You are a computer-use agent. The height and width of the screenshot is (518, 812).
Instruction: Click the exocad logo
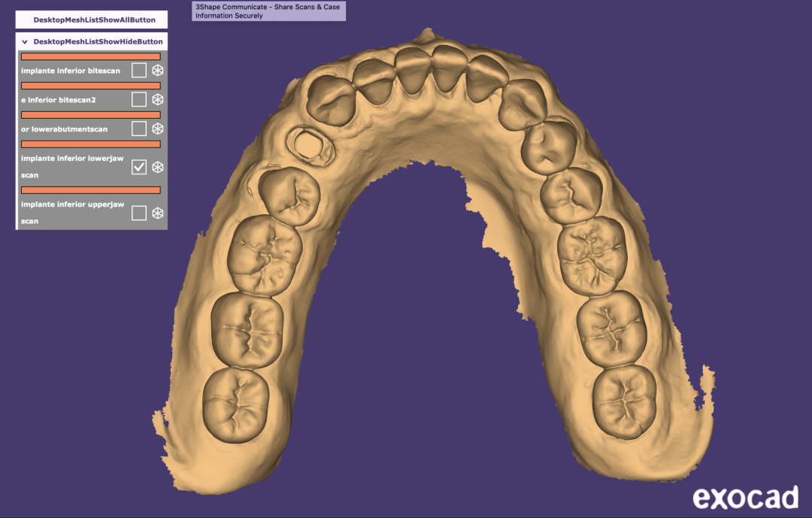[745, 496]
